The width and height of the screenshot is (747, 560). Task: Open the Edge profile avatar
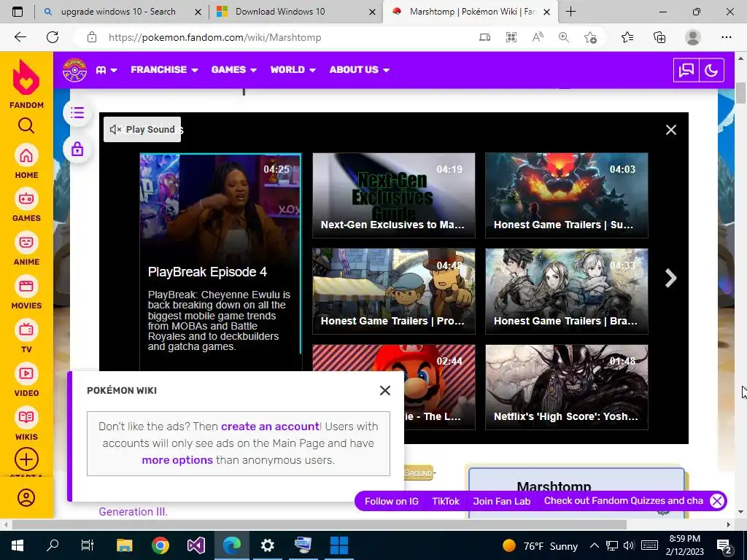[x=693, y=37]
